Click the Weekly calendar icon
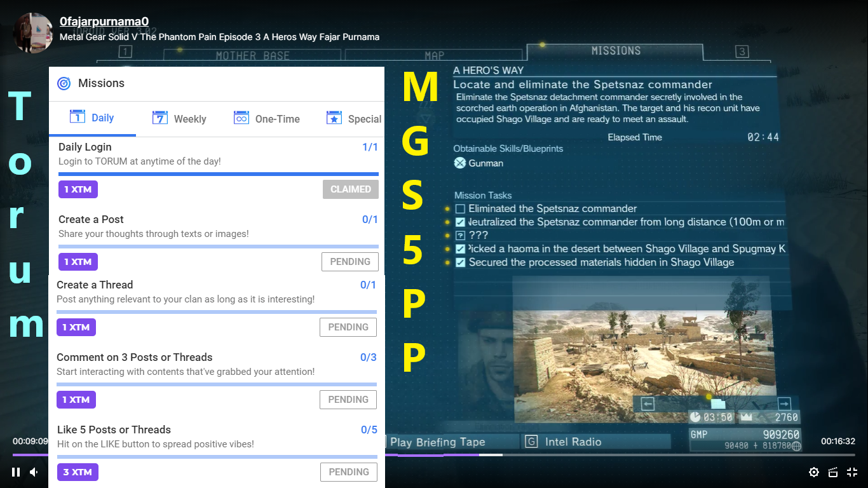868x488 pixels. (x=160, y=118)
